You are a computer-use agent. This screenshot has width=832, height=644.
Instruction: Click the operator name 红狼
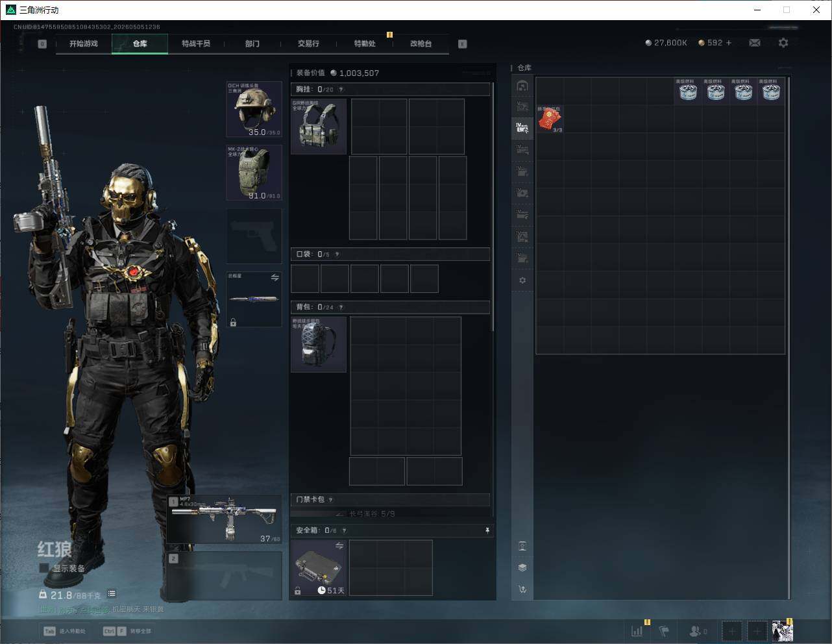click(54, 549)
